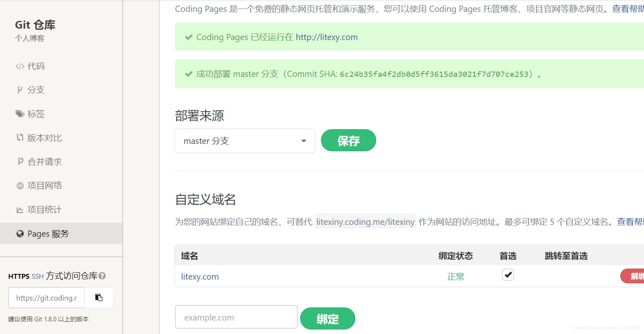644x334 pixels.
Task: Click the commit SHA 6c24b35f text
Action: tap(434, 74)
